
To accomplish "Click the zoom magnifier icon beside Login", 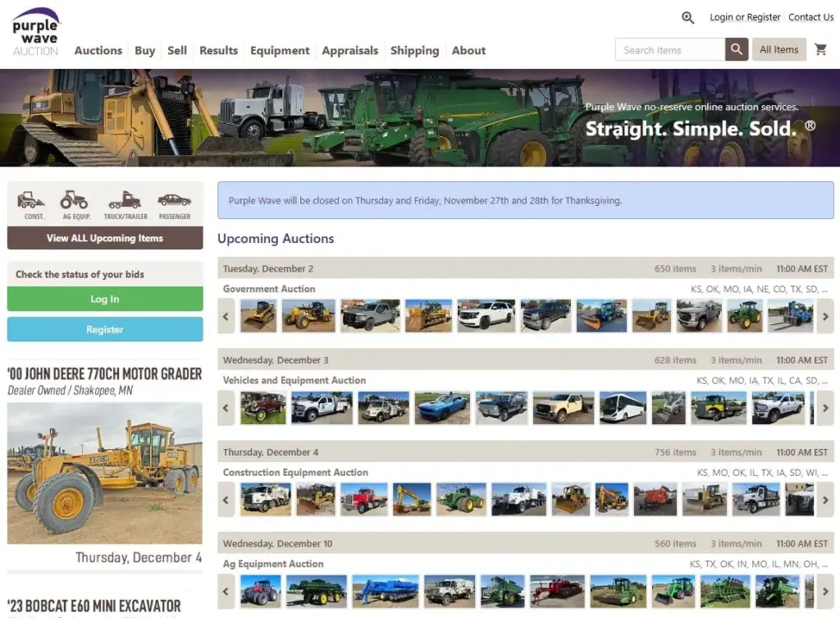I will pos(687,17).
